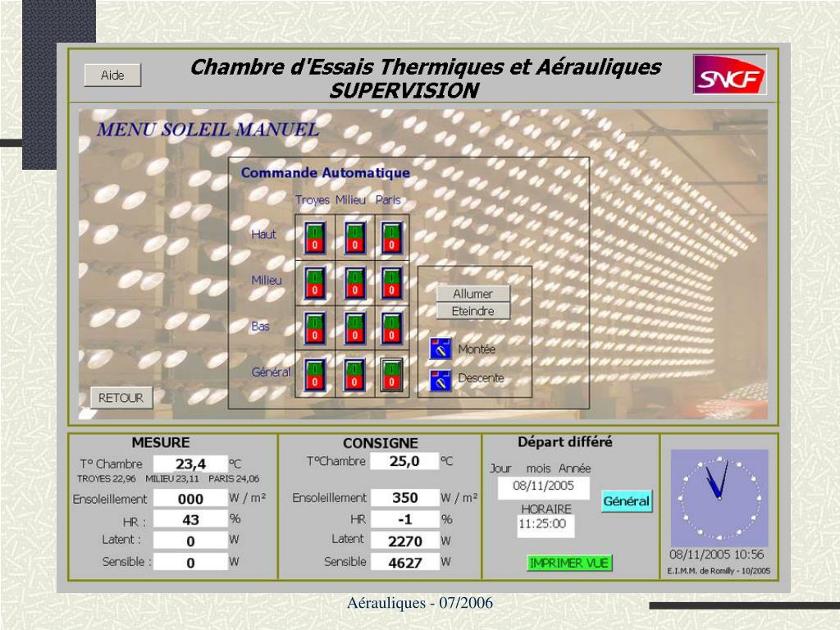Open the Aide help button

112,75
